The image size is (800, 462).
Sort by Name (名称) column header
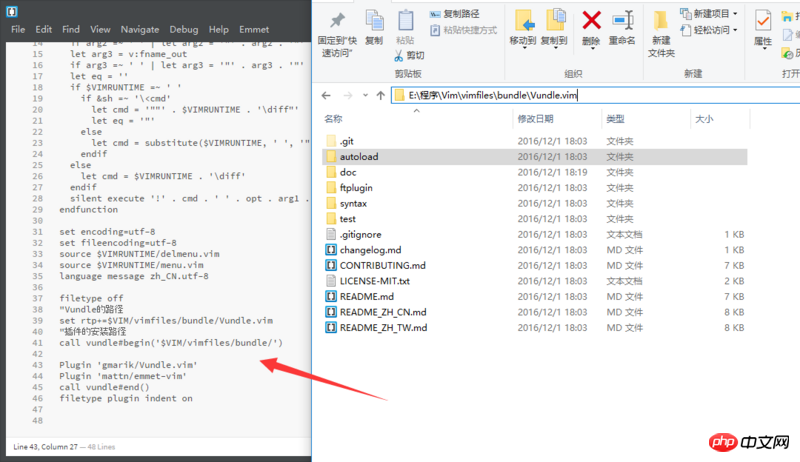pos(333,119)
